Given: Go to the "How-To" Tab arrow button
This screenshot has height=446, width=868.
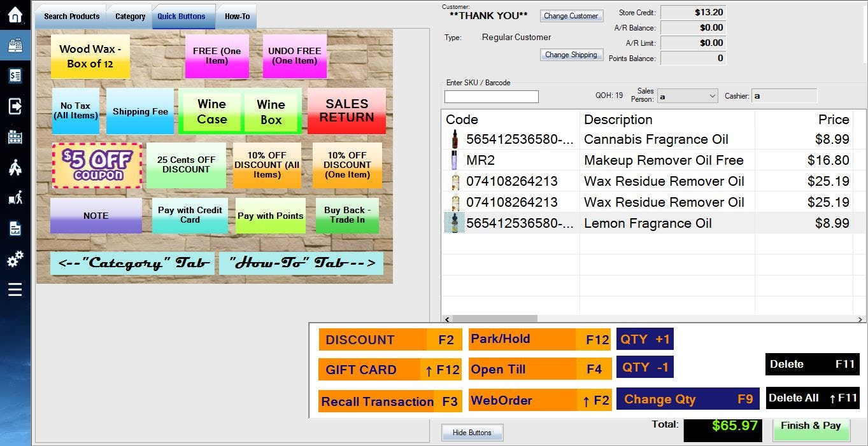Looking at the screenshot, I should click(301, 263).
